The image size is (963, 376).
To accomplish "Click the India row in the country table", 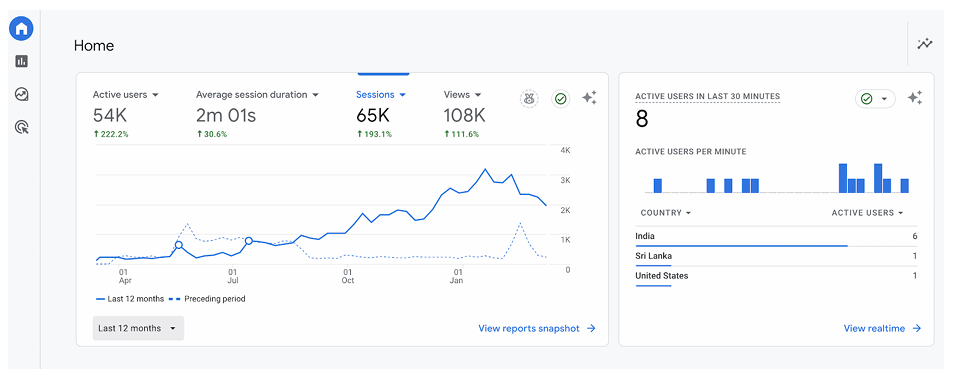I will [776, 237].
